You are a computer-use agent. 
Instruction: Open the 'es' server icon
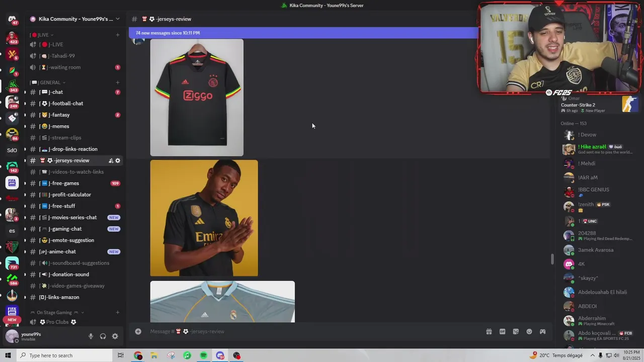[12, 231]
